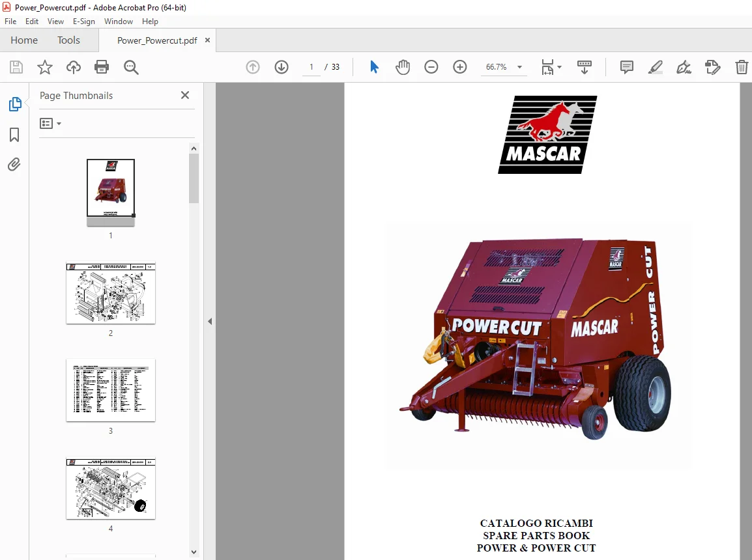This screenshot has width=752, height=560.
Task: Click the 'Page Thumbnails' panel title
Action: pos(76,95)
